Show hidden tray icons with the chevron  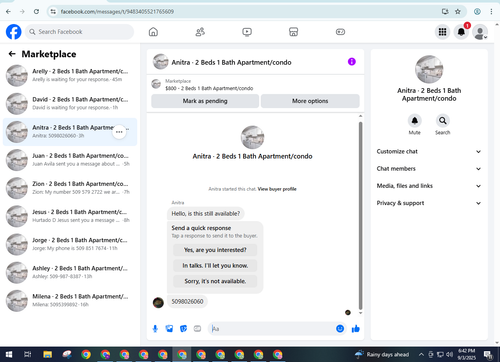422,354
